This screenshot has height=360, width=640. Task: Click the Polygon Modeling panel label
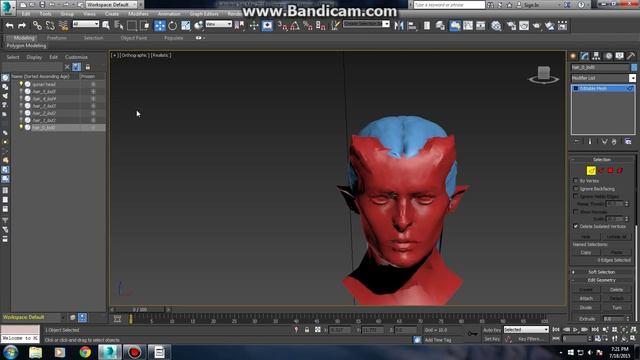click(26, 46)
